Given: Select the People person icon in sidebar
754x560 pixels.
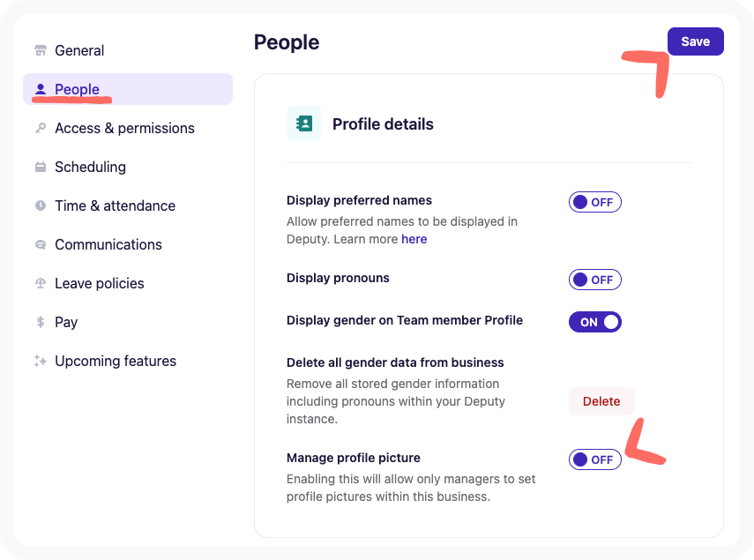Looking at the screenshot, I should pyautogui.click(x=41, y=89).
